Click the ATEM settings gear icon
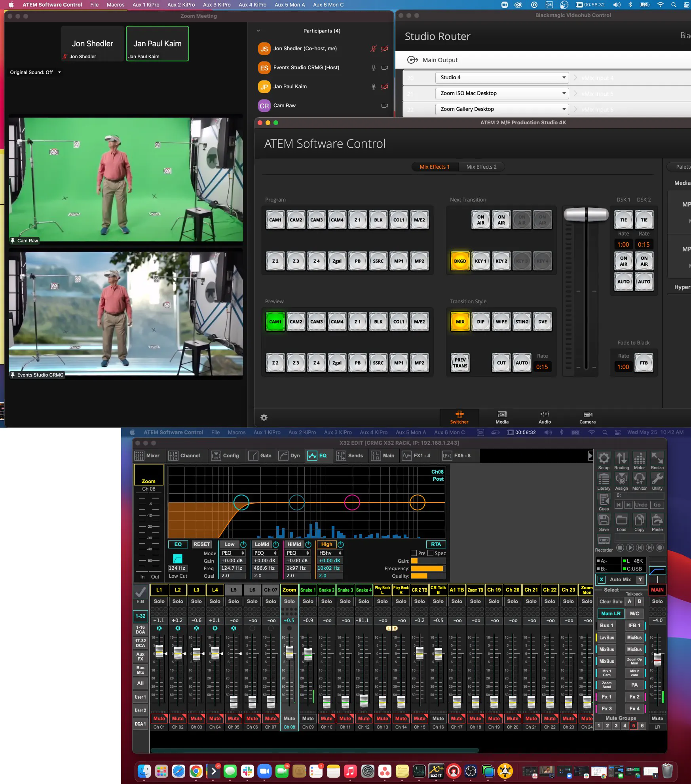Image resolution: width=691 pixels, height=784 pixels. (264, 418)
